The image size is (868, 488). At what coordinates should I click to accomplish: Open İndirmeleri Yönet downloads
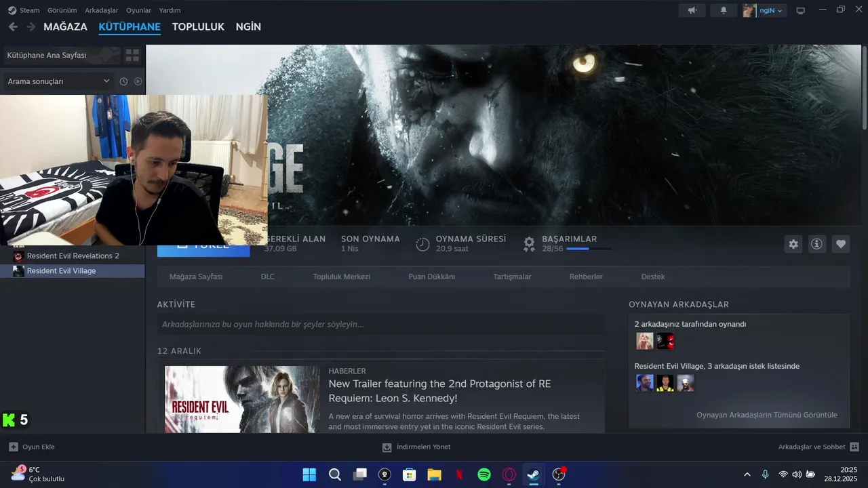coord(416,447)
